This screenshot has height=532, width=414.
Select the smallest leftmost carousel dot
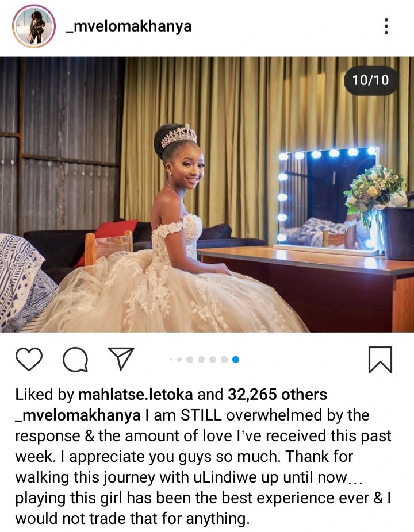[x=171, y=360]
